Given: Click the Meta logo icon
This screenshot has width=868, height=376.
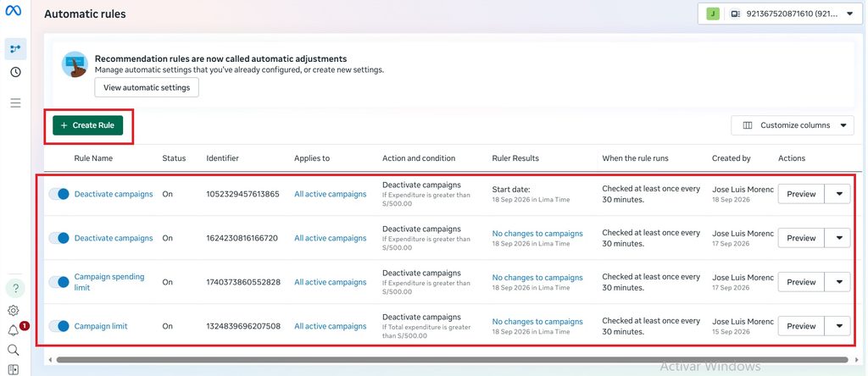Looking at the screenshot, I should tap(14, 10).
